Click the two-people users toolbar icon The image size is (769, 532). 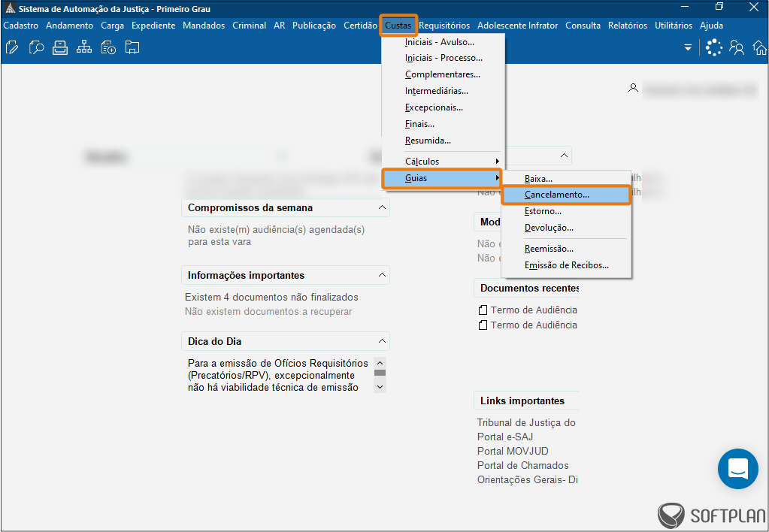click(x=737, y=47)
